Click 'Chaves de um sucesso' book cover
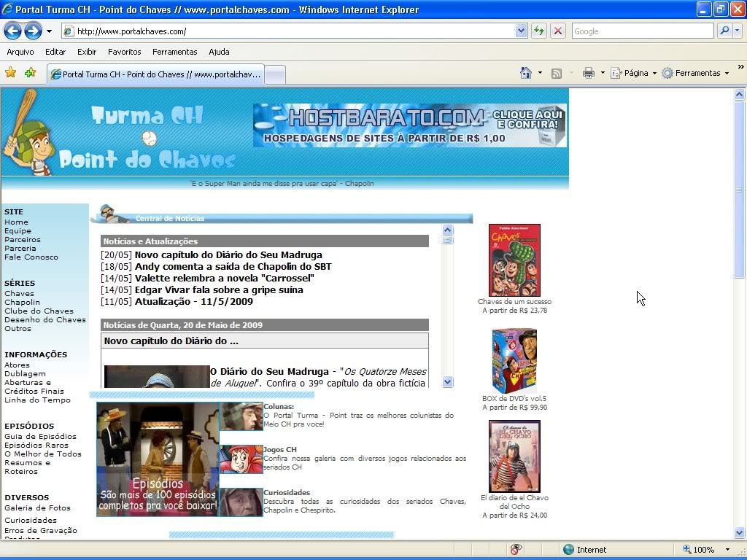Image resolution: width=747 pixels, height=560 pixels. point(514,260)
